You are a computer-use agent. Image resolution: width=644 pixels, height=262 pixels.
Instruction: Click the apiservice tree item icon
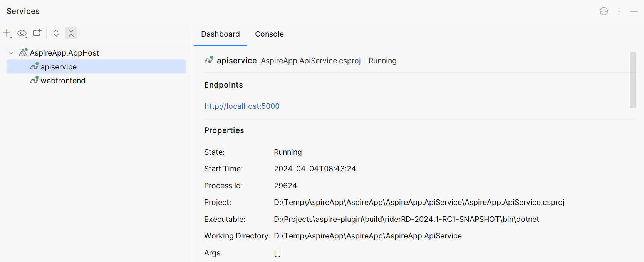(x=34, y=66)
